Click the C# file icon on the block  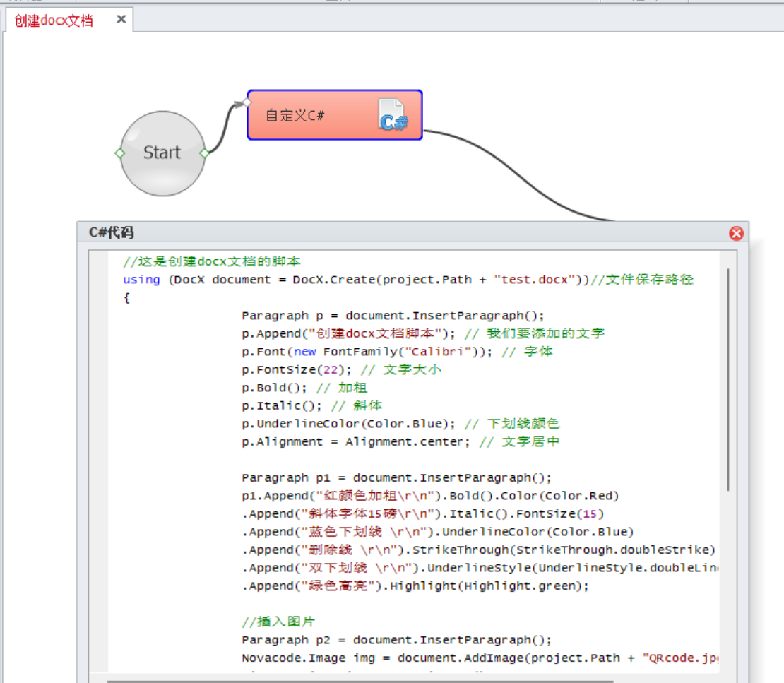(x=393, y=116)
